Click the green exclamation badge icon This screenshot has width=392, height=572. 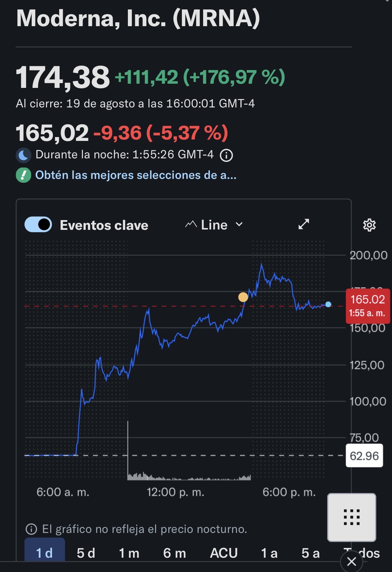[x=23, y=175]
